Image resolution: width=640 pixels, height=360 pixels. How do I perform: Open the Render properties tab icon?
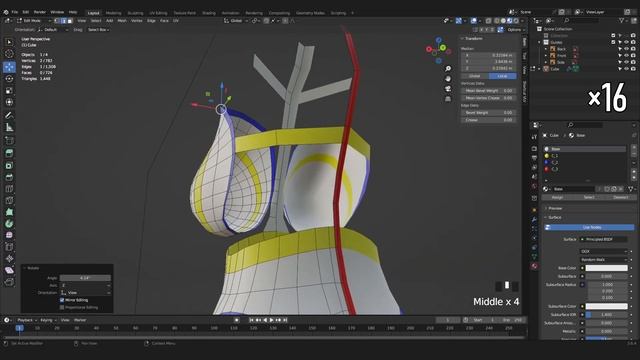[534, 148]
